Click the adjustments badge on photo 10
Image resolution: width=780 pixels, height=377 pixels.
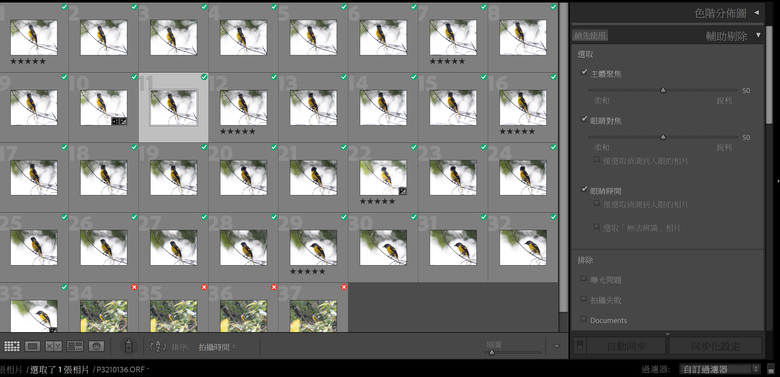pyautogui.click(x=123, y=121)
